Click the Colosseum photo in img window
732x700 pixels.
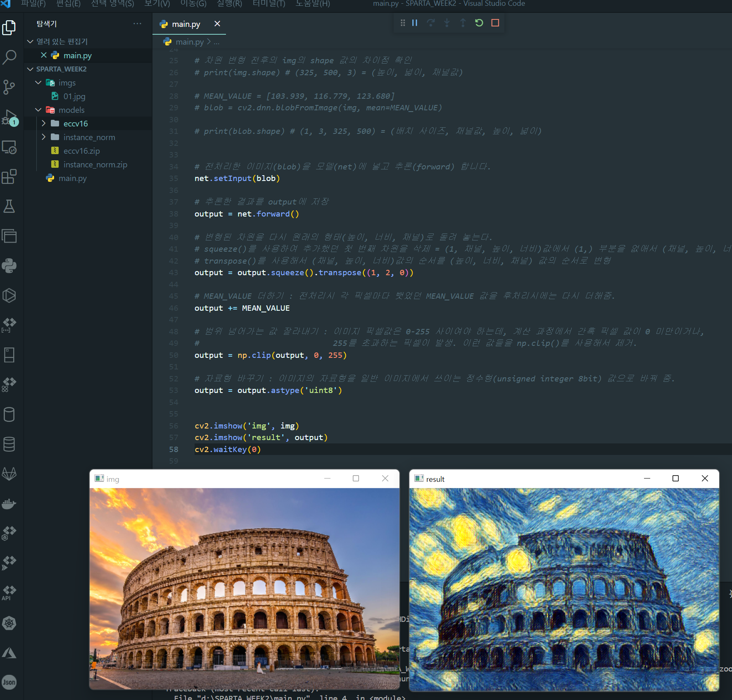point(245,588)
